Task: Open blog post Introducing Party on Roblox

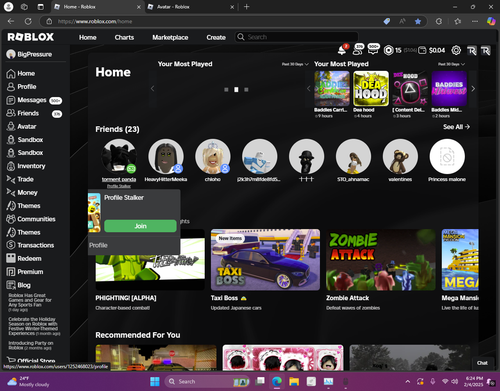Action: [31, 345]
